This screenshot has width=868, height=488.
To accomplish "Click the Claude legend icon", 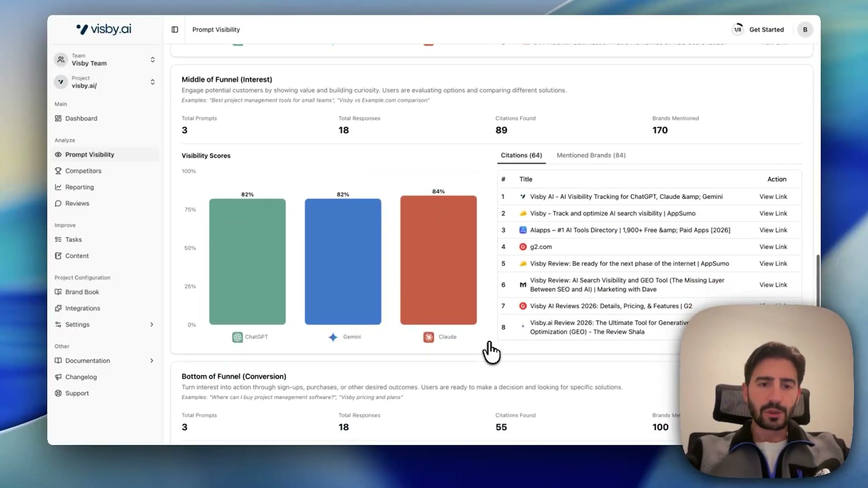I will 429,337.
